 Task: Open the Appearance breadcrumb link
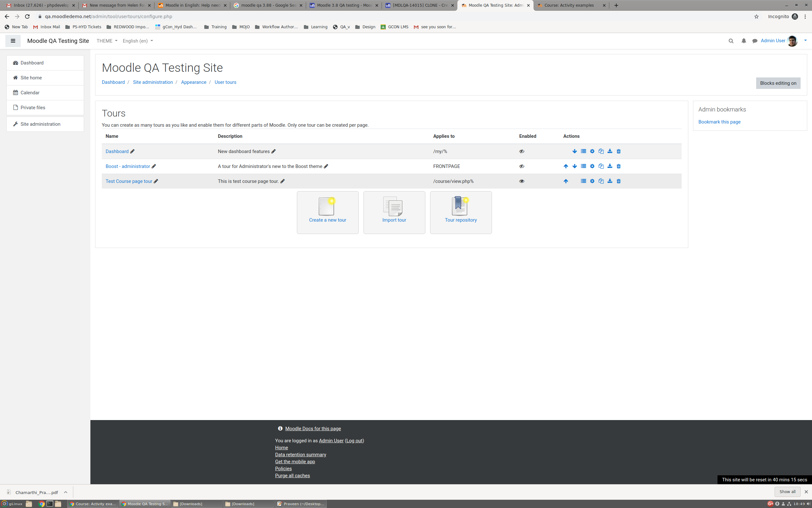click(x=193, y=82)
